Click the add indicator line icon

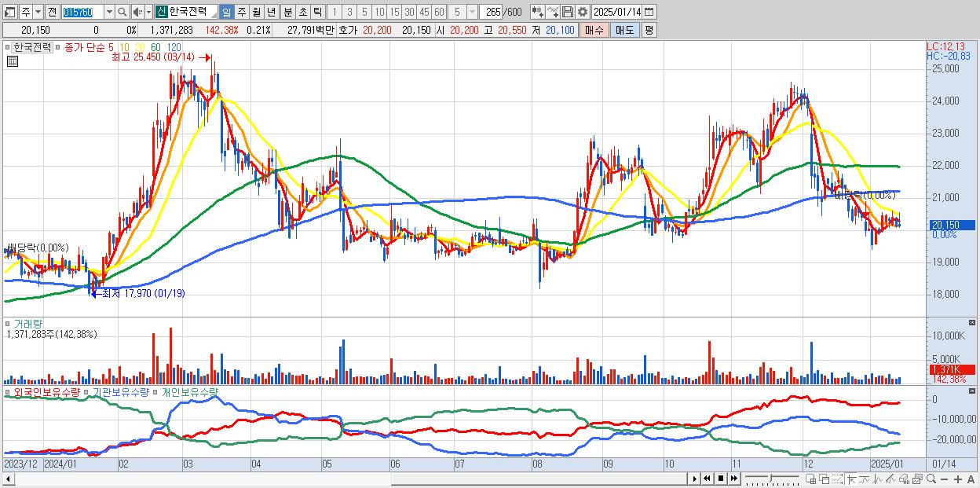tap(554, 12)
